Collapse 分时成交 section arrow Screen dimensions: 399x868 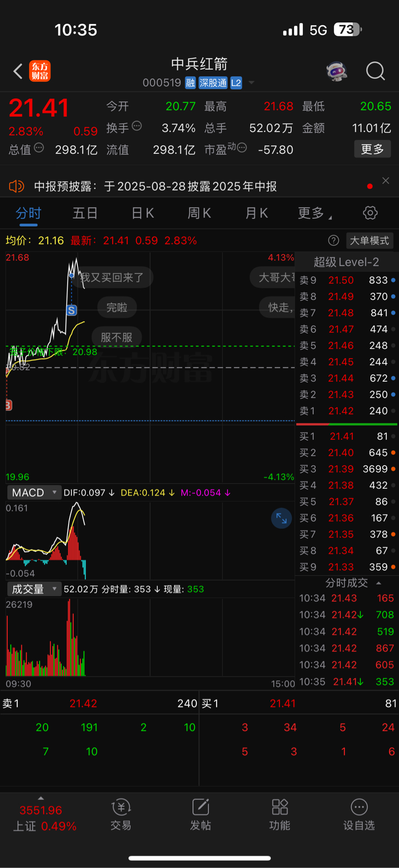tap(379, 583)
